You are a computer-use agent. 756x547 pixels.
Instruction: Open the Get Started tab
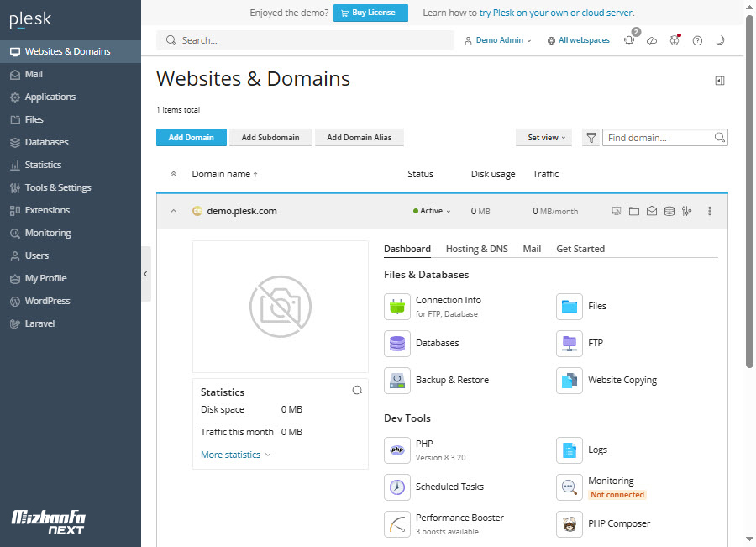coord(580,249)
